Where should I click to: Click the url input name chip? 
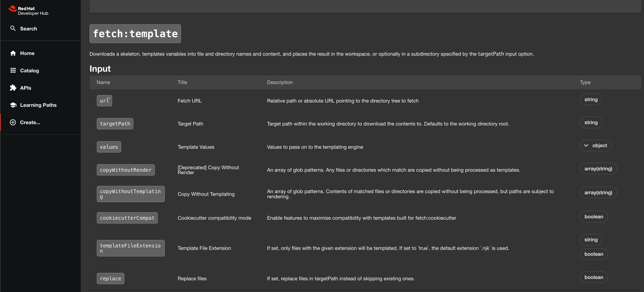(x=104, y=101)
